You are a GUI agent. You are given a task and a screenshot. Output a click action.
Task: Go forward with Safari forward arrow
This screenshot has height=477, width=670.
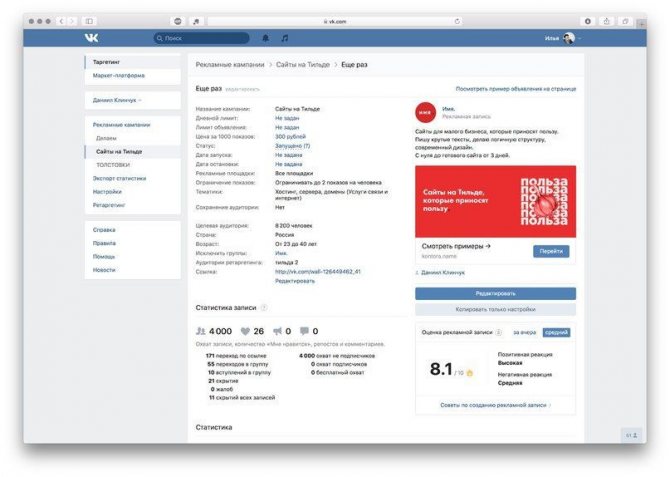point(72,21)
